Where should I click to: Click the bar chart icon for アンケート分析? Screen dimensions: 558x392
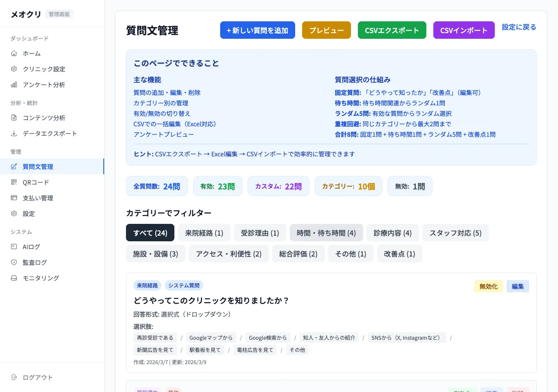click(14, 84)
